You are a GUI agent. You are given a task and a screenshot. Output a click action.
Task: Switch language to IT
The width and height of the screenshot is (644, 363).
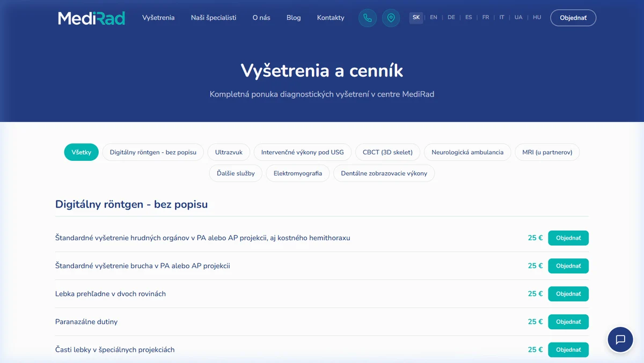[502, 18]
